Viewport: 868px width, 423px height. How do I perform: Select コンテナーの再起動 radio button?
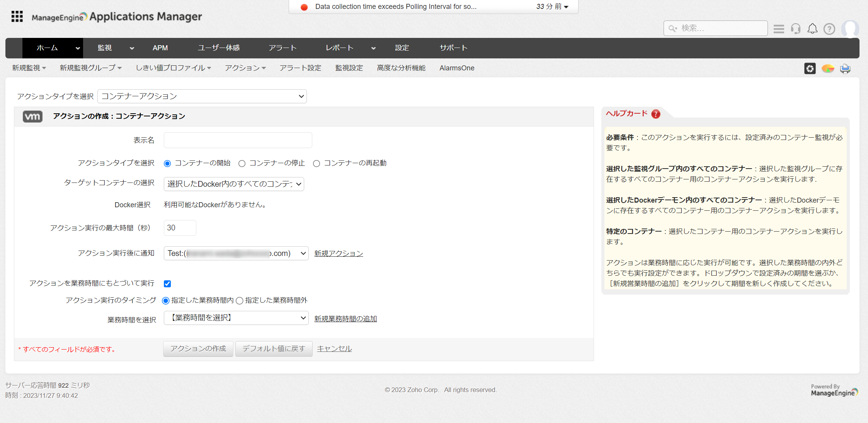tap(317, 164)
